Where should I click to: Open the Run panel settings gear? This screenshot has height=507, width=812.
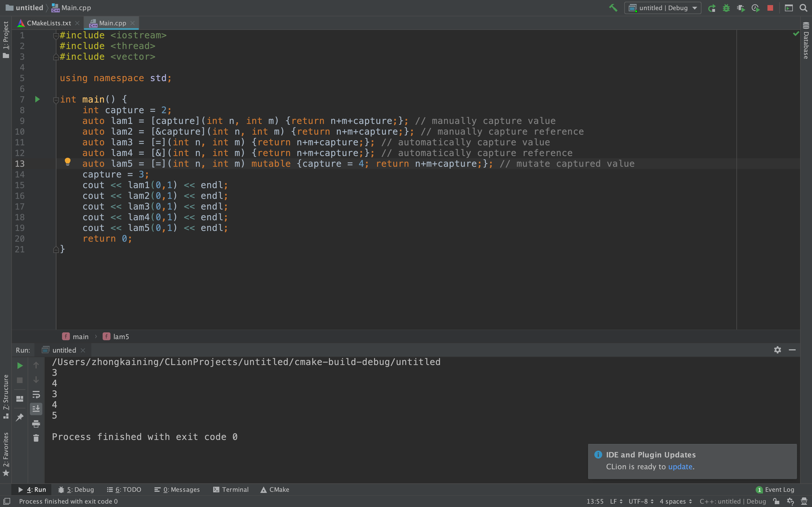tap(777, 350)
